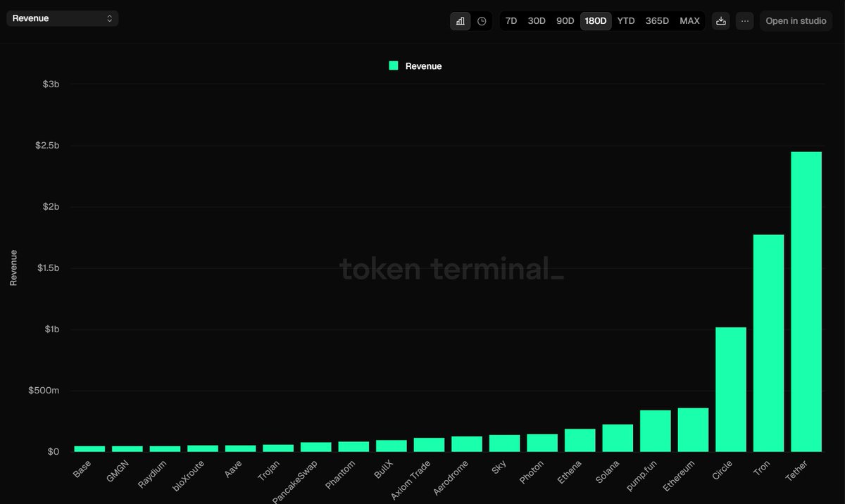The width and height of the screenshot is (845, 504).
Task: Click the BullX revenue bar
Action: coord(392,446)
